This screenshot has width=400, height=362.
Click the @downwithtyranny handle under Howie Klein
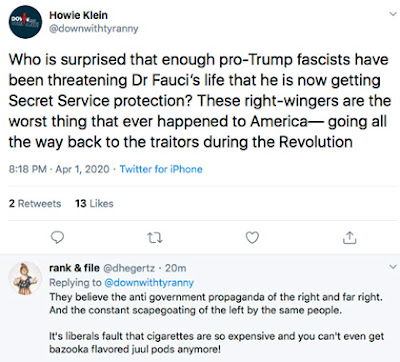[94, 29]
